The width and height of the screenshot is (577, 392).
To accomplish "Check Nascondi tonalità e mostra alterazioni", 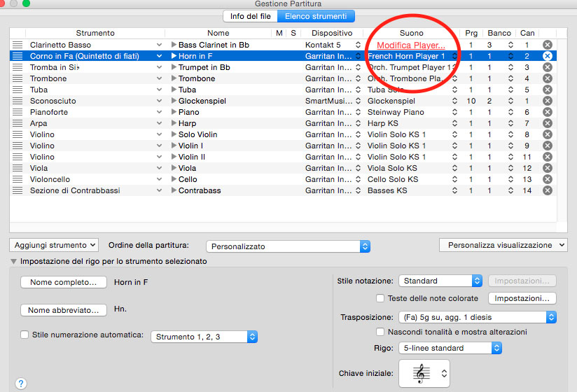I will point(382,332).
